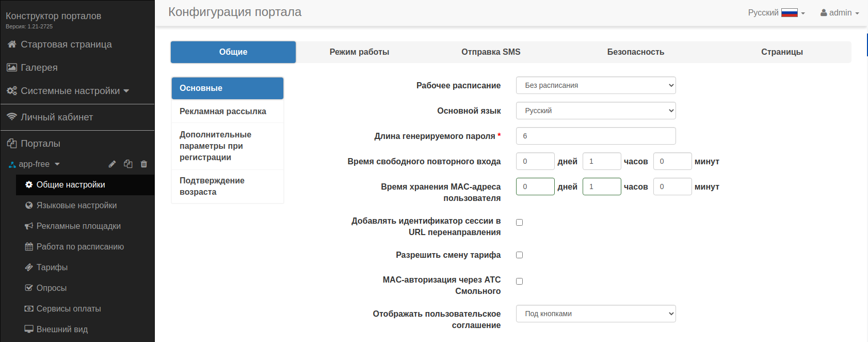The width and height of the screenshot is (868, 342).
Task: Click the trash delete icon for app-free
Action: click(144, 164)
